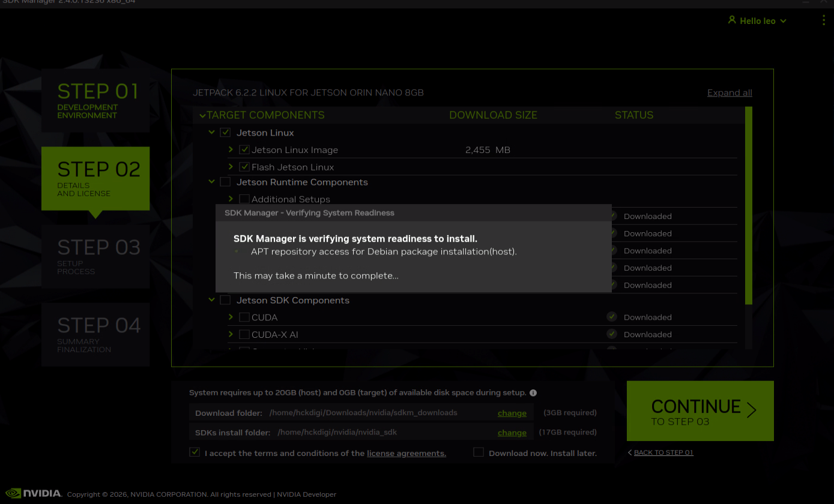This screenshot has width=834, height=504.
Task: Expand the Additional Setups row
Action: pyautogui.click(x=231, y=199)
